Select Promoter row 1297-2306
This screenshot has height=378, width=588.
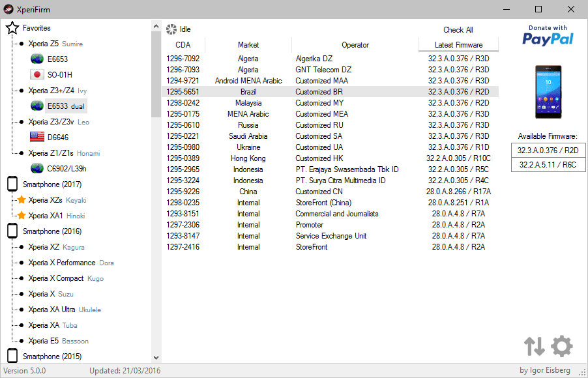(x=330, y=225)
